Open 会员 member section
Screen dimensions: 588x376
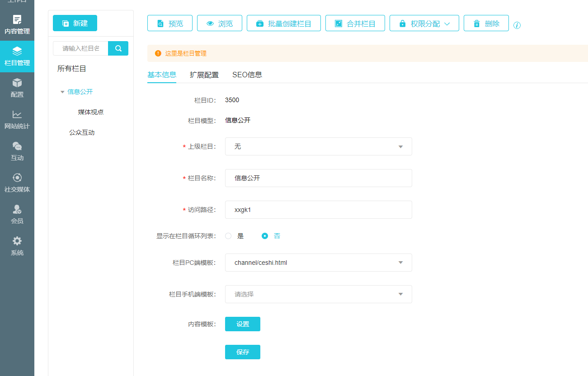pos(17,215)
